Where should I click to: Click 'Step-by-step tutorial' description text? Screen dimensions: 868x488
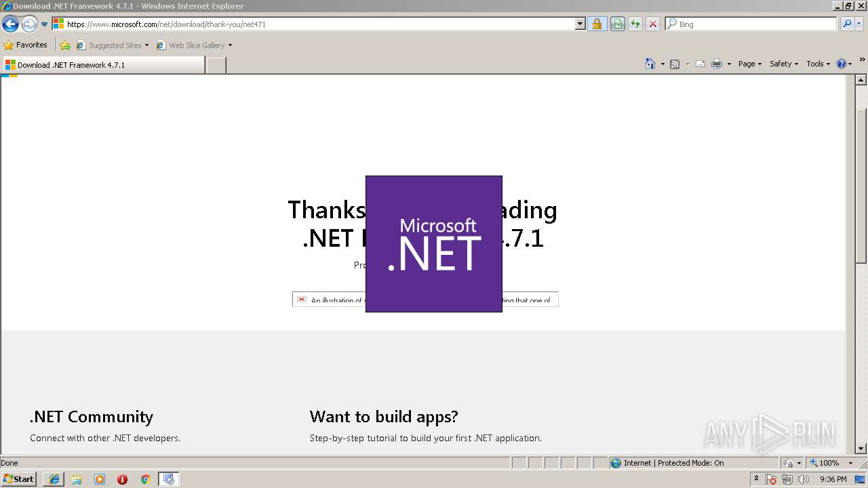click(426, 438)
